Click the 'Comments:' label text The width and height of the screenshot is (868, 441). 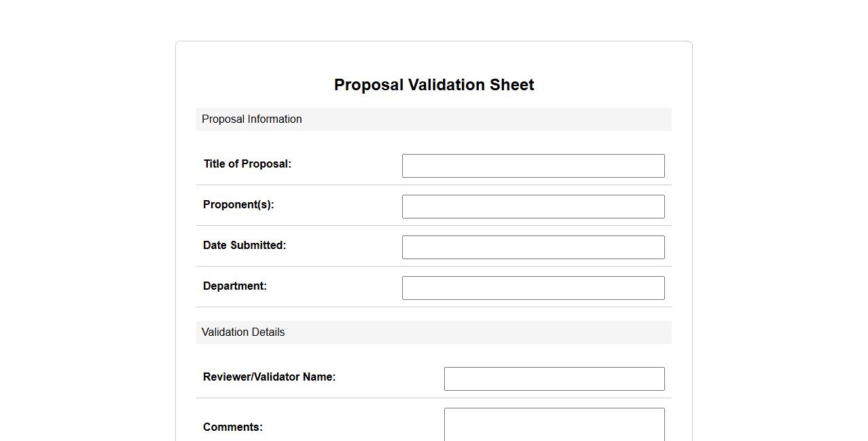click(233, 427)
